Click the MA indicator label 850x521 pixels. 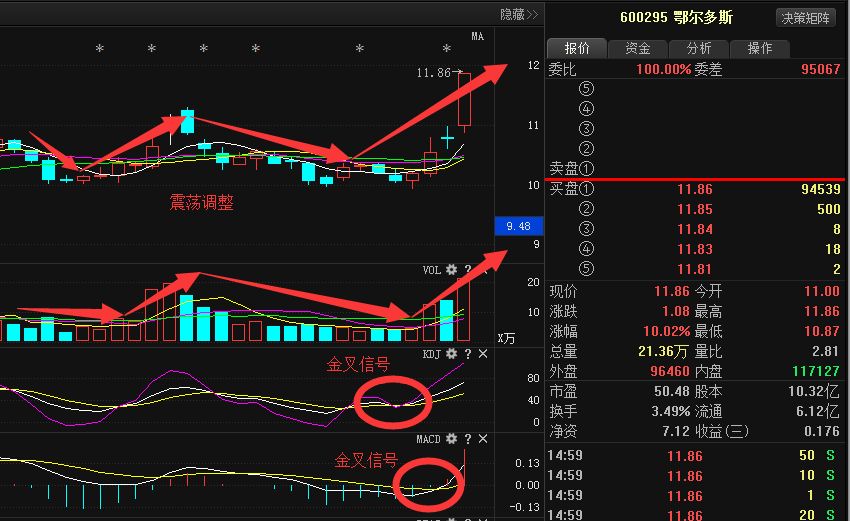point(477,36)
